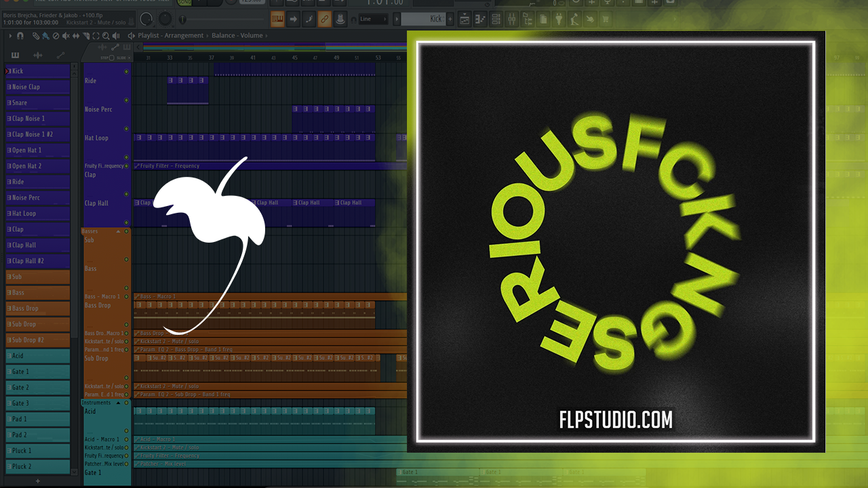Click the Fruity Filter - Frequency automation clip

(x=170, y=166)
